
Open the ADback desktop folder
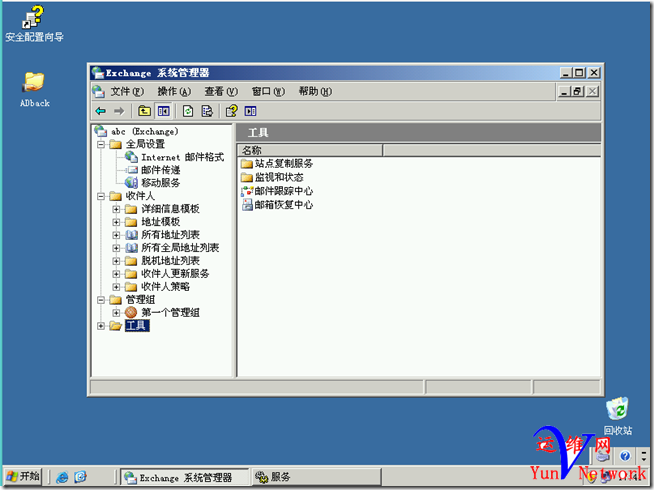tap(34, 89)
